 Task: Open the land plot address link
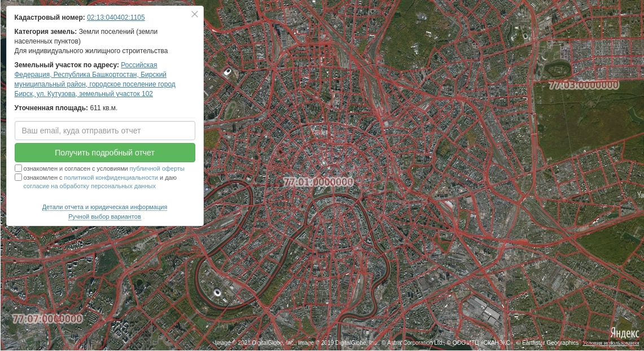[x=95, y=80]
